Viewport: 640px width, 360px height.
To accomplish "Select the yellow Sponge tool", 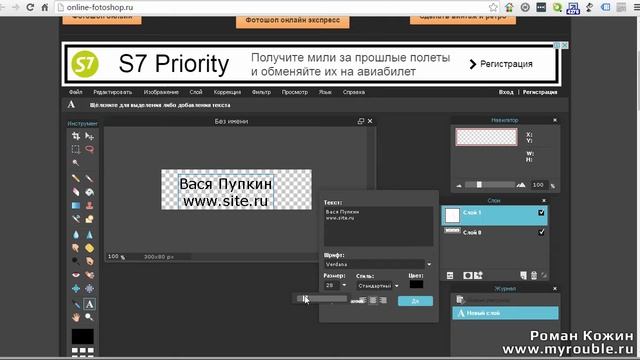I will pyautogui.click(x=89, y=248).
